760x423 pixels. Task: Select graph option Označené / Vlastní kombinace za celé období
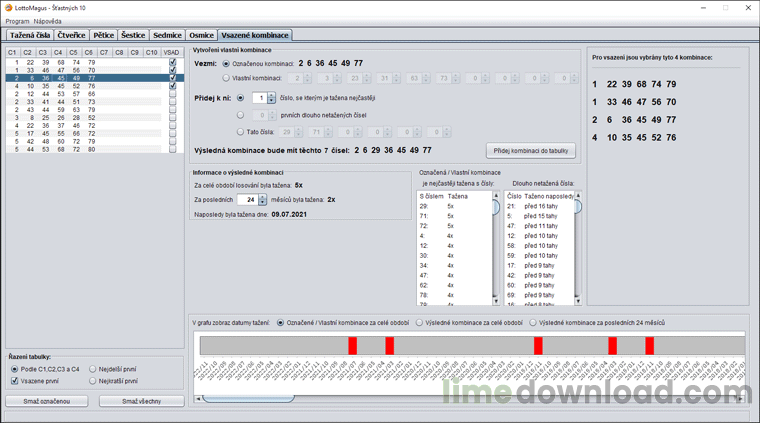(280, 323)
